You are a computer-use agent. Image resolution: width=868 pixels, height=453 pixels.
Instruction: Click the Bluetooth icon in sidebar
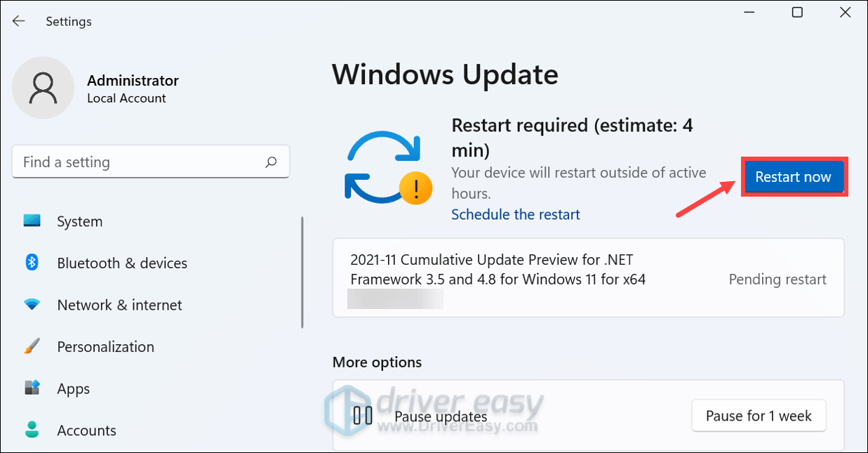[32, 263]
